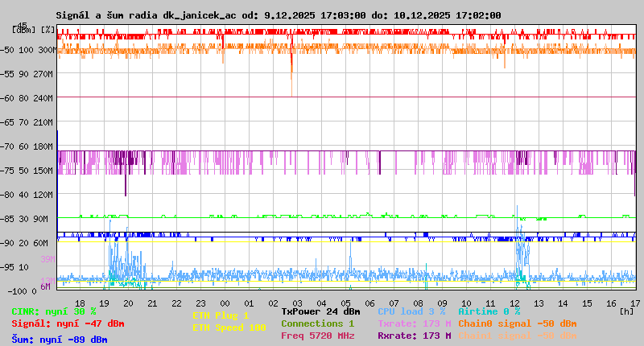This screenshot has height=346, width=644.
Task: Click the 'Chain0 signal -50 dBm' legend label
Action: 518,323
